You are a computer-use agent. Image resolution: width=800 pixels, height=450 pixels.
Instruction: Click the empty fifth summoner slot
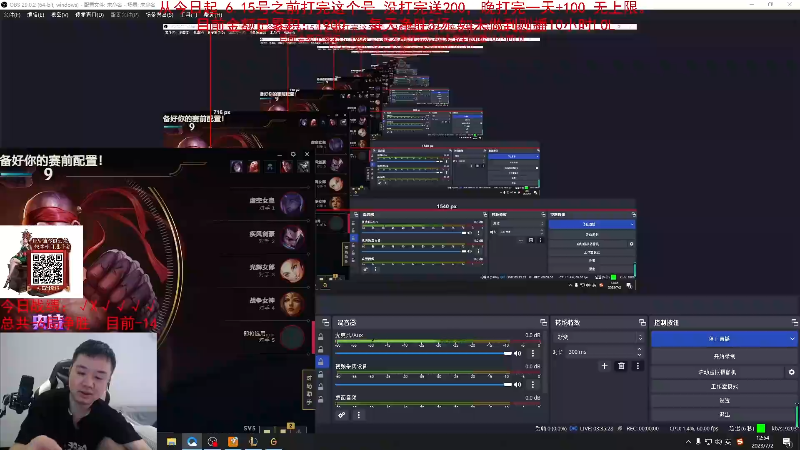(x=292, y=337)
